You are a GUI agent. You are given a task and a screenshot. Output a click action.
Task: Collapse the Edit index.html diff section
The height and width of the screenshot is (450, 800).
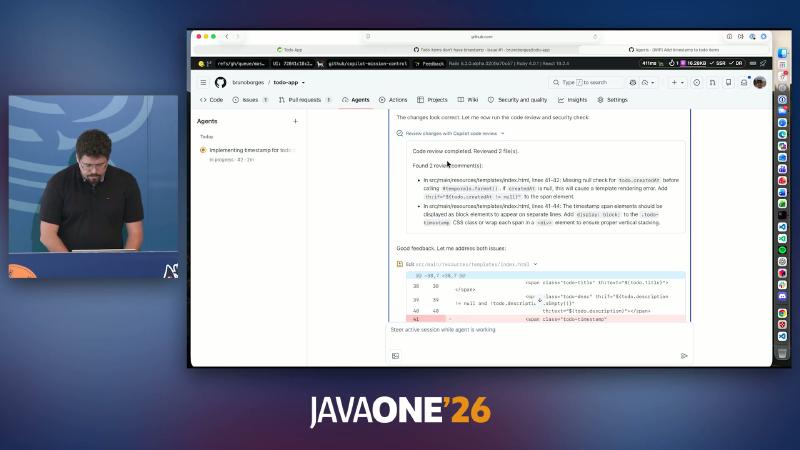coord(535,264)
